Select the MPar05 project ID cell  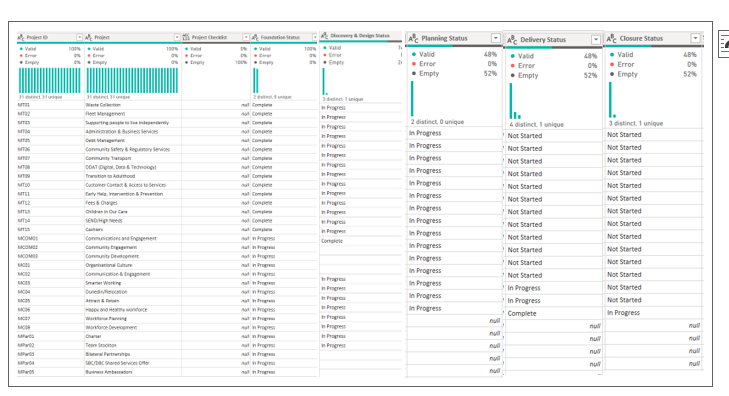pos(51,372)
